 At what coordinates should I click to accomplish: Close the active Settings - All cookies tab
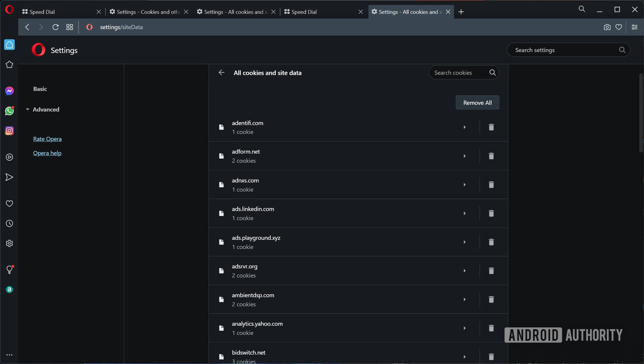point(448,12)
